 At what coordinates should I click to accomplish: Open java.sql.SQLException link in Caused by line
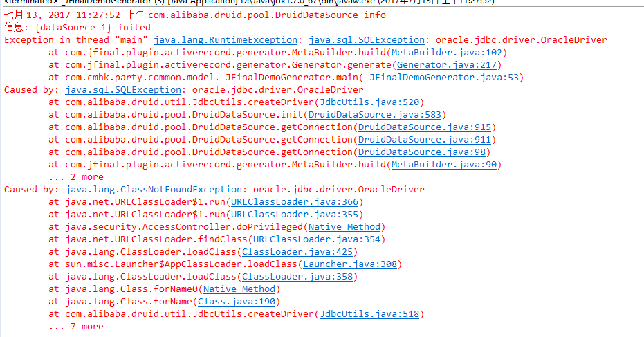(123, 89)
